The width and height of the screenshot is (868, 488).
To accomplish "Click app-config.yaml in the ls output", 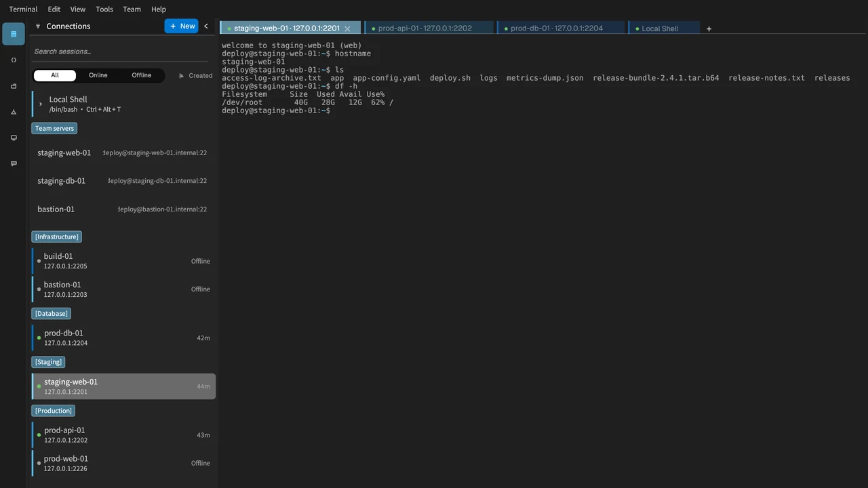I will [387, 78].
